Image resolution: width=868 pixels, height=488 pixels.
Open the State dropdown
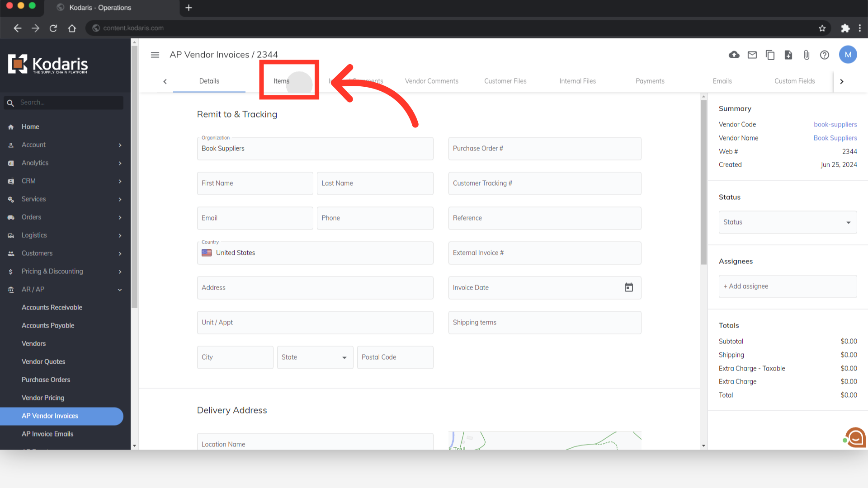coord(315,357)
